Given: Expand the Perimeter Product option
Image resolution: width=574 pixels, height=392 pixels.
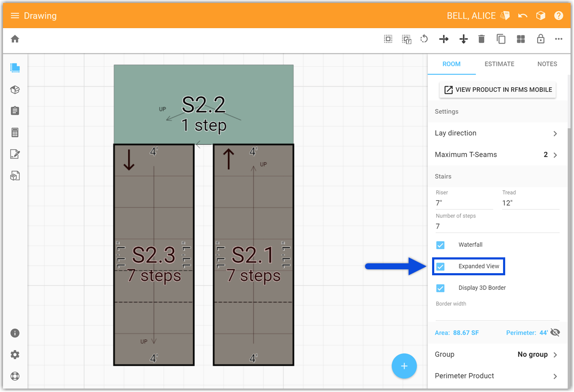Looking at the screenshot, I should pyautogui.click(x=497, y=376).
